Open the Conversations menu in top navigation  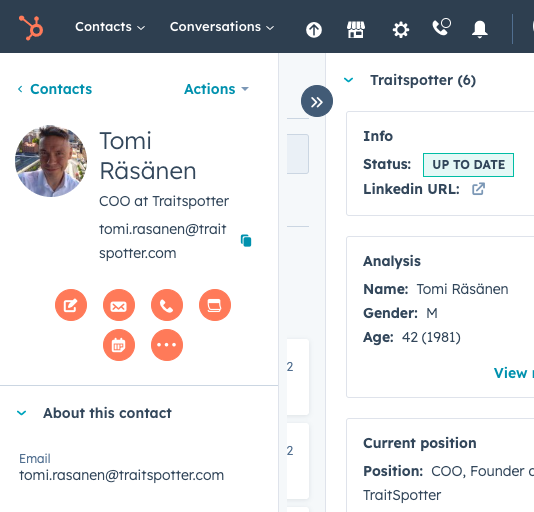click(x=222, y=27)
